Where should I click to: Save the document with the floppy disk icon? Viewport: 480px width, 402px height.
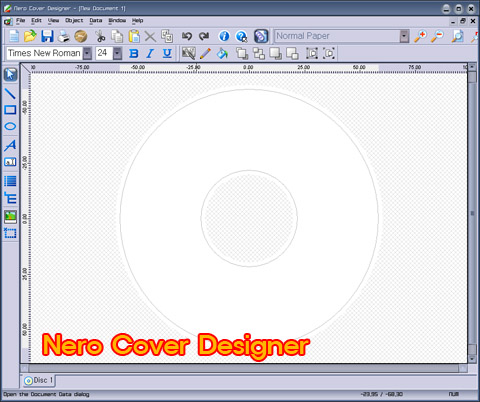point(47,36)
